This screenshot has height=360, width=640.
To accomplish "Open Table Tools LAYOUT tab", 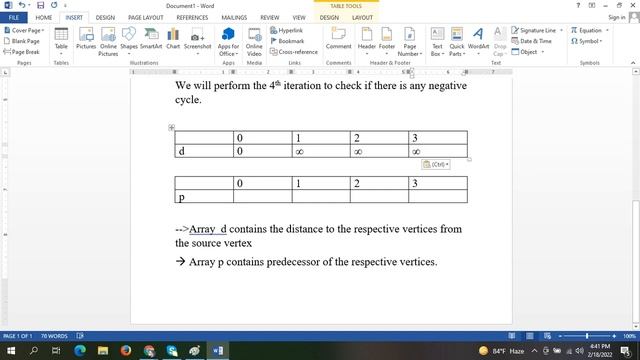I will click(362, 18).
